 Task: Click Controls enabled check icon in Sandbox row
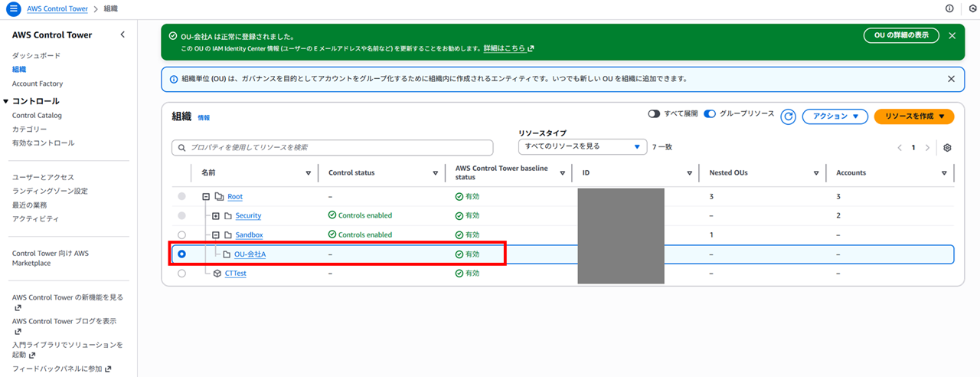coord(332,235)
